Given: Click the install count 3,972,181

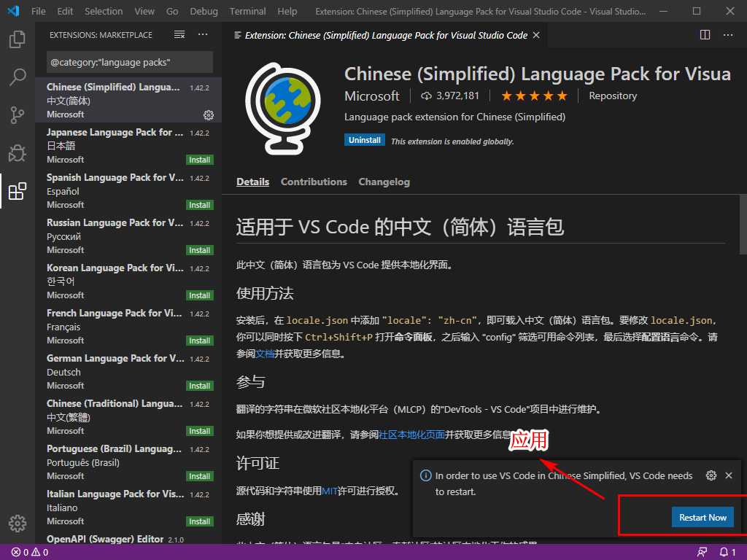Looking at the screenshot, I should pos(449,96).
